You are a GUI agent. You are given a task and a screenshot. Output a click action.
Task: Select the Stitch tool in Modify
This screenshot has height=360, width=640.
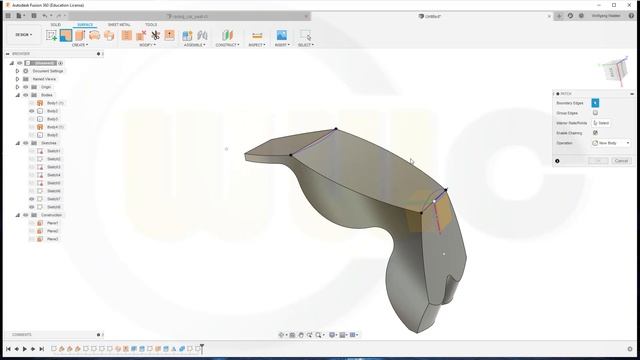point(127,36)
